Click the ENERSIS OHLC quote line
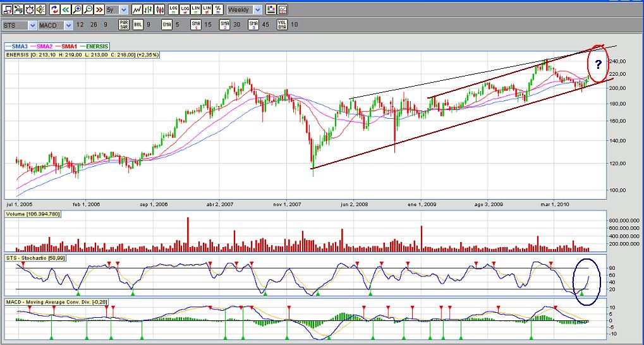The width and height of the screenshot is (644, 345). pyautogui.click(x=82, y=54)
